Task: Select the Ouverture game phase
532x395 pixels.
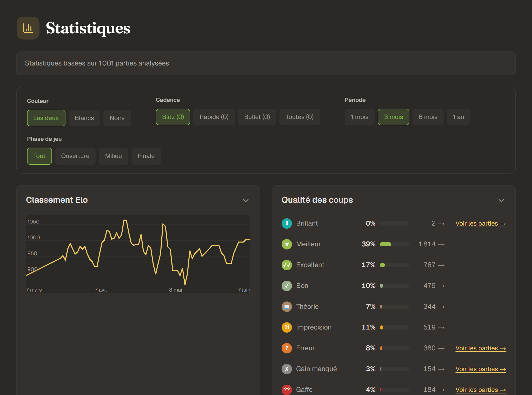Action: coord(75,156)
